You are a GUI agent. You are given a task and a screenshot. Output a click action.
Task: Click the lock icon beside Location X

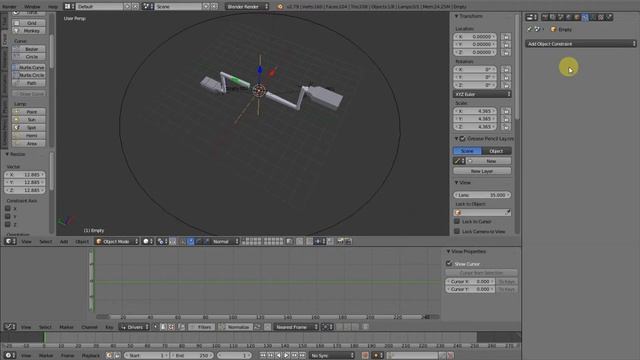(506, 37)
